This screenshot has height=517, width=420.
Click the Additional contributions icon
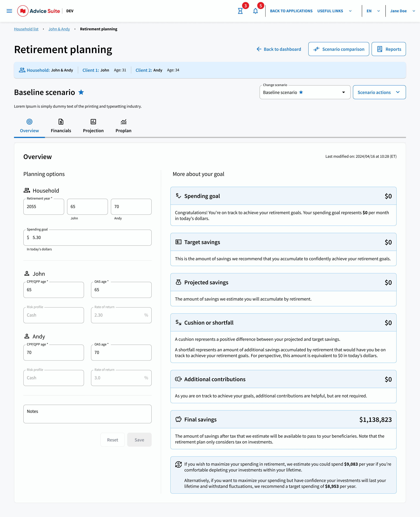point(178,379)
